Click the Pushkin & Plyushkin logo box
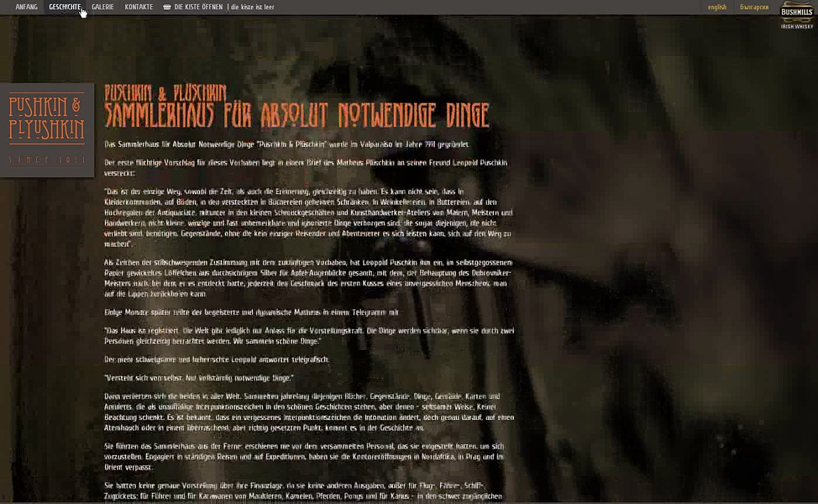This screenshot has height=504, width=818. click(47, 130)
